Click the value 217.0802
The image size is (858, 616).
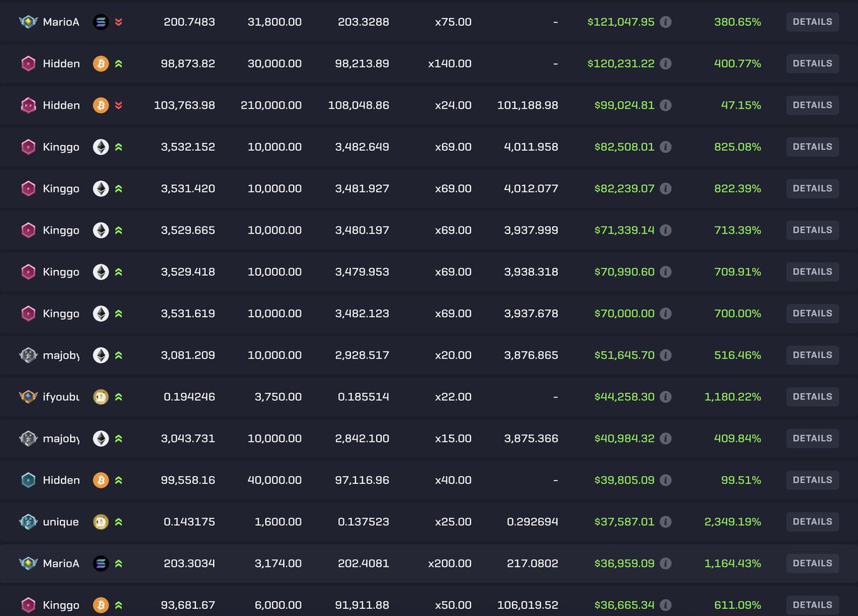tap(533, 563)
